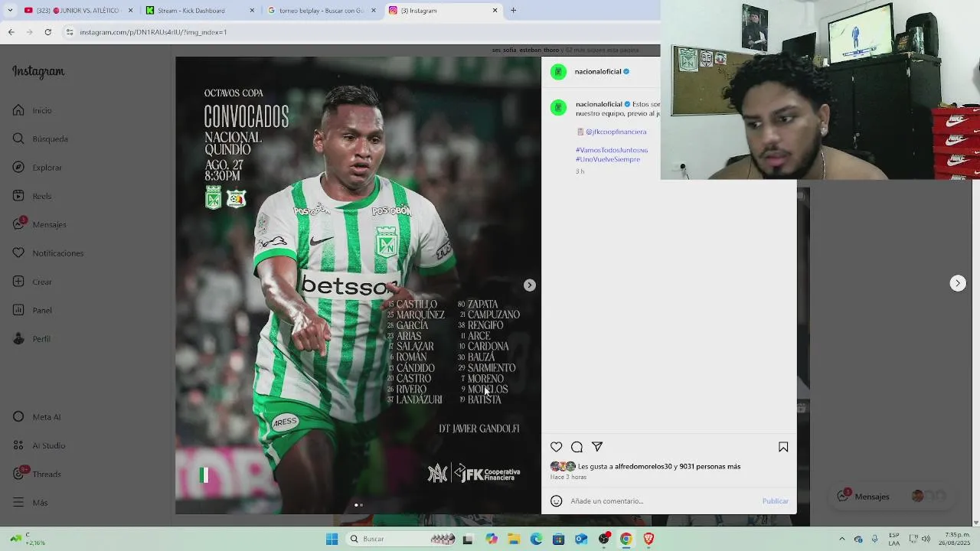Open OBS Studio from taskbar
The image size is (980, 551).
pyautogui.click(x=604, y=539)
